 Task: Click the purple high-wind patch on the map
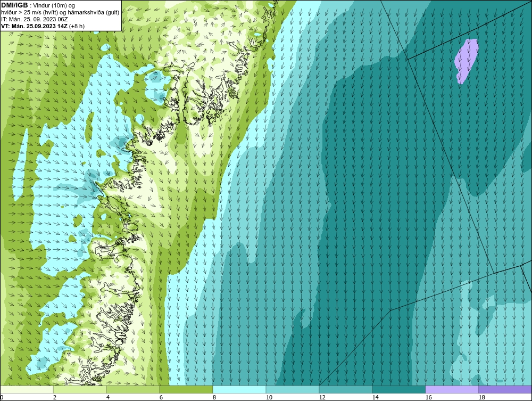[466, 61]
